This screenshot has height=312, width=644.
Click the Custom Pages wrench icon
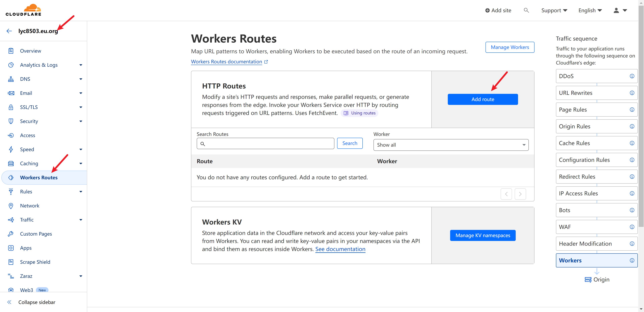pos(11,234)
